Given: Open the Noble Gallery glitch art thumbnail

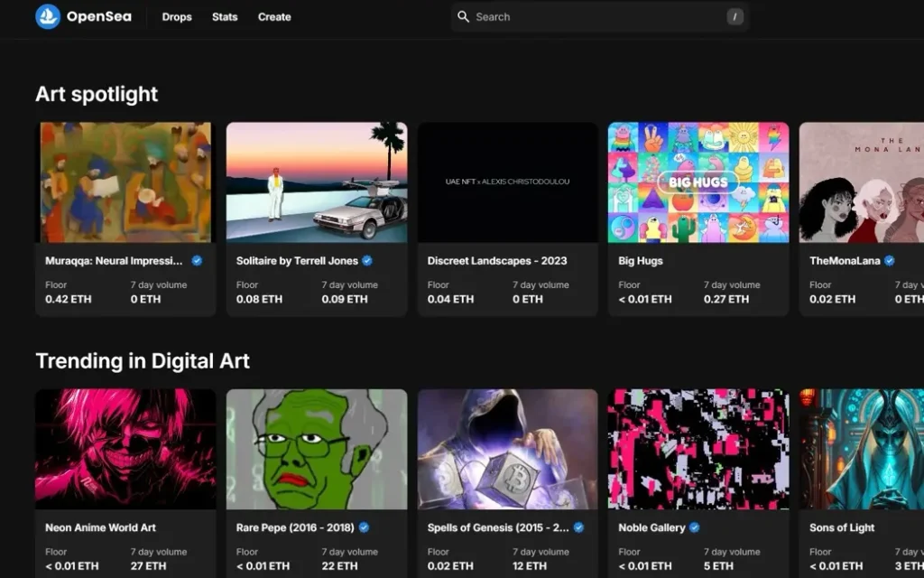Looking at the screenshot, I should 698,449.
